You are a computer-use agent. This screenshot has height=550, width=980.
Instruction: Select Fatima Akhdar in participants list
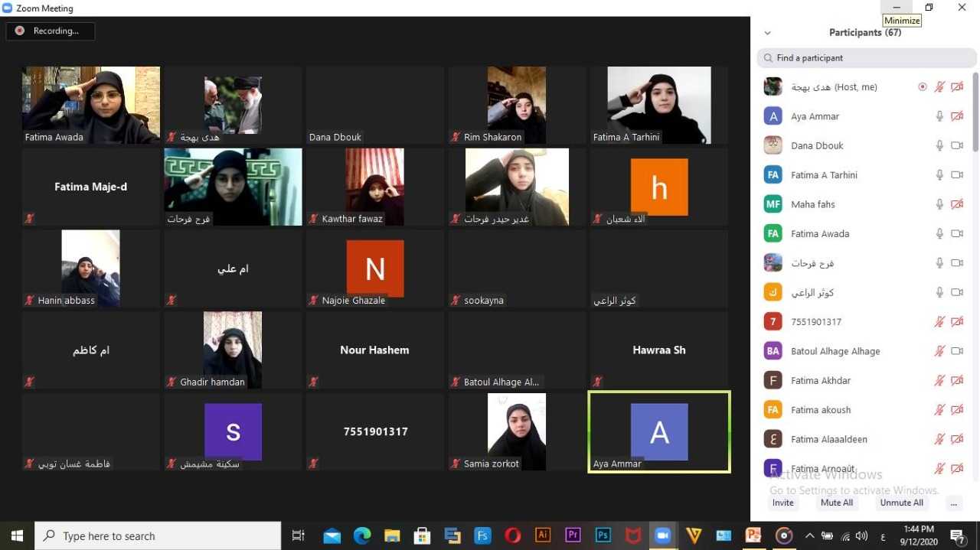click(821, 380)
